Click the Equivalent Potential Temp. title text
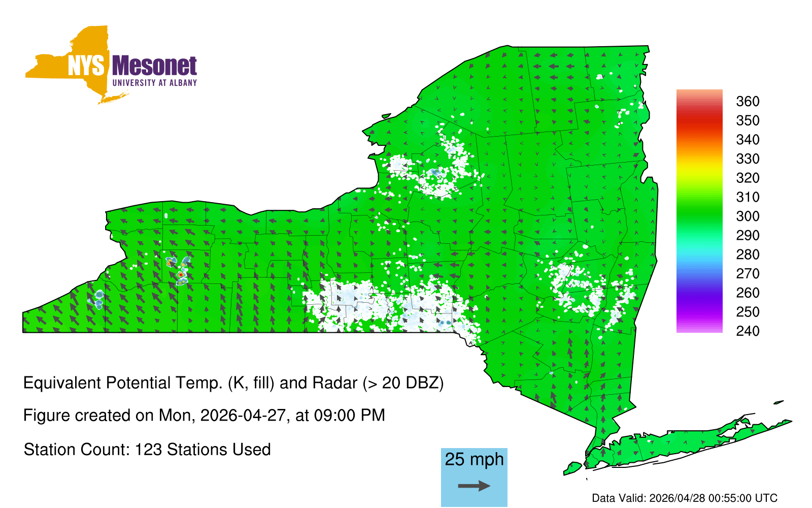This screenshot has height=508, width=812. click(x=233, y=383)
